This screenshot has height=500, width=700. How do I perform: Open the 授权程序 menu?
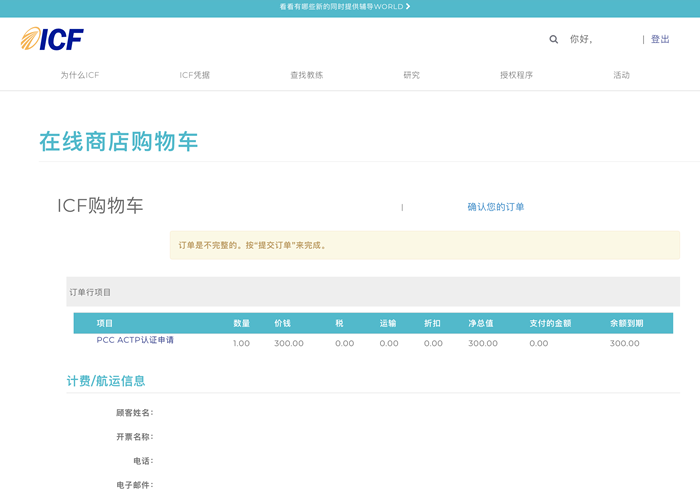point(516,75)
